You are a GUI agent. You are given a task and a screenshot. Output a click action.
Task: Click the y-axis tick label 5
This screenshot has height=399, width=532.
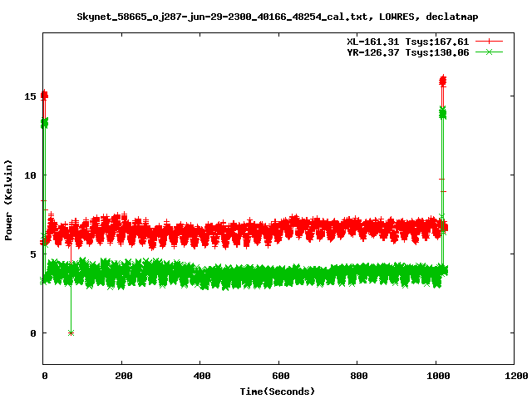33,254
